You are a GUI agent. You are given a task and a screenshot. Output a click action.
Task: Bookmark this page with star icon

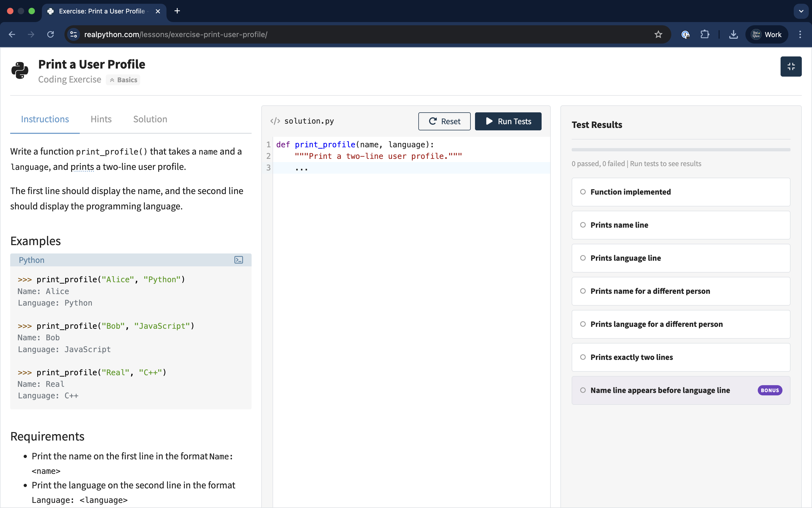658,34
